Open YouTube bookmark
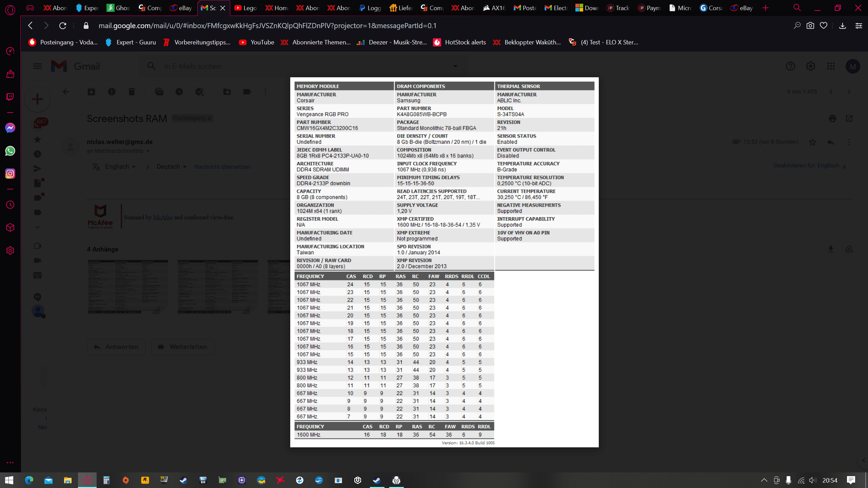Screen dimensions: 868x488 pyautogui.click(x=256, y=42)
